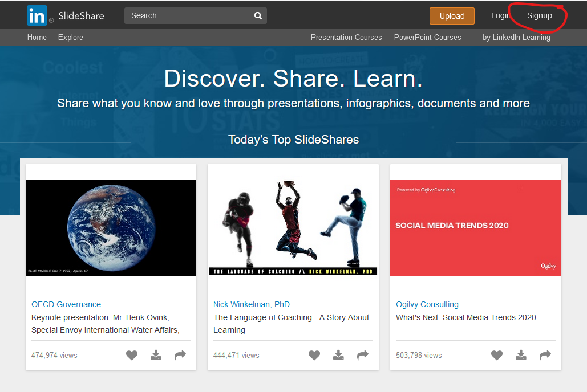This screenshot has width=587, height=392.
Task: Open the Blue Marble Earth thumbnail
Action: click(111, 228)
